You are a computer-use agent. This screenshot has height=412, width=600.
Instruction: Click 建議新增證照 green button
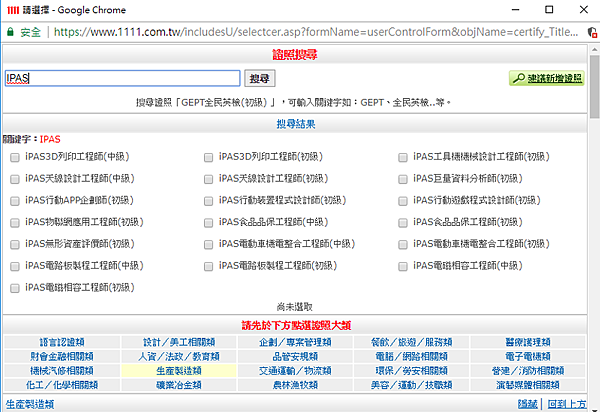tap(546, 78)
